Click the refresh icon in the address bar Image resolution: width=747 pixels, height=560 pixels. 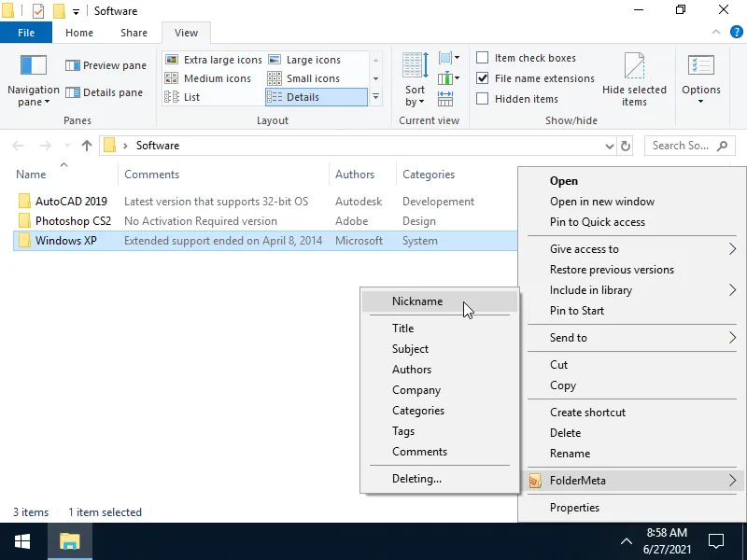[625, 145]
